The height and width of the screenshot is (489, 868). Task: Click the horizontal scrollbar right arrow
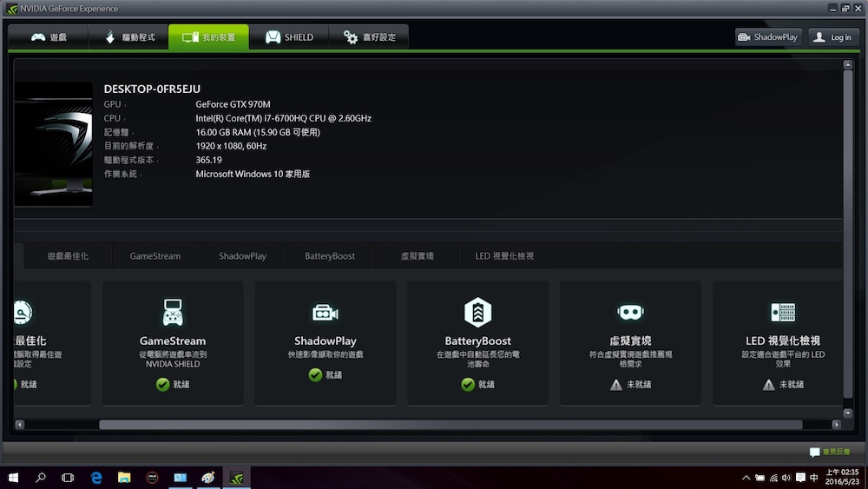pos(837,425)
